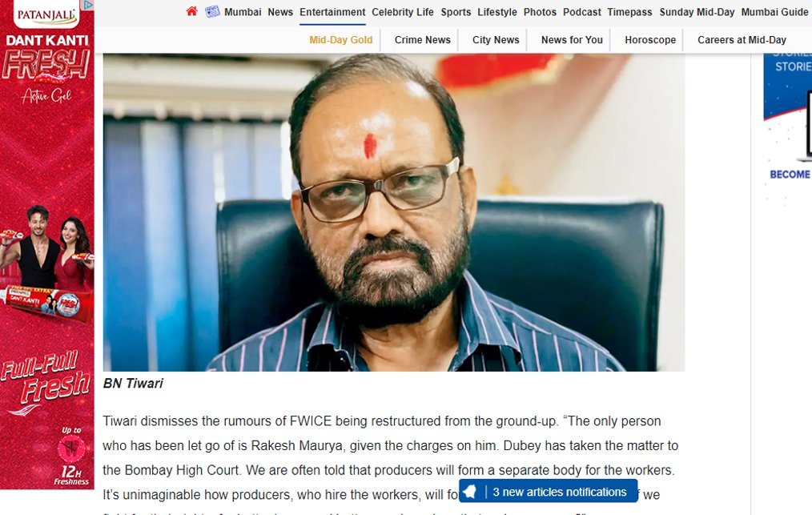Open Sunday Mid-Day section

pyautogui.click(x=697, y=12)
